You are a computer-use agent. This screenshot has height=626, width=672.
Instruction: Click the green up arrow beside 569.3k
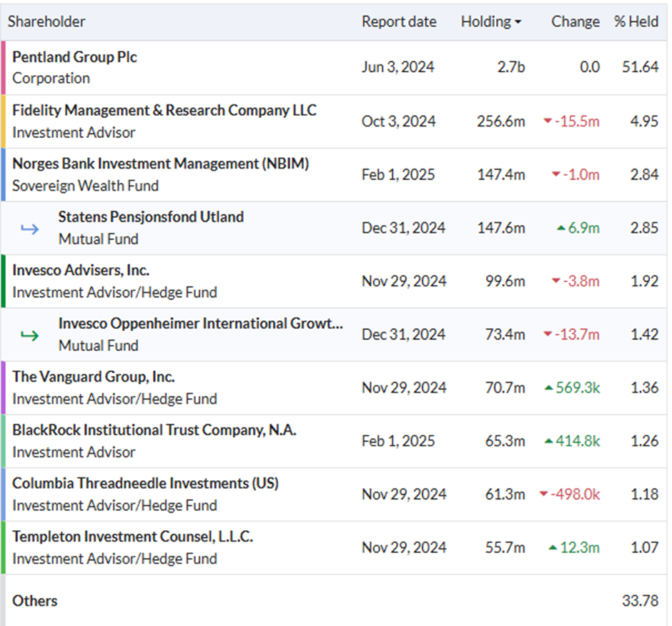coord(548,388)
